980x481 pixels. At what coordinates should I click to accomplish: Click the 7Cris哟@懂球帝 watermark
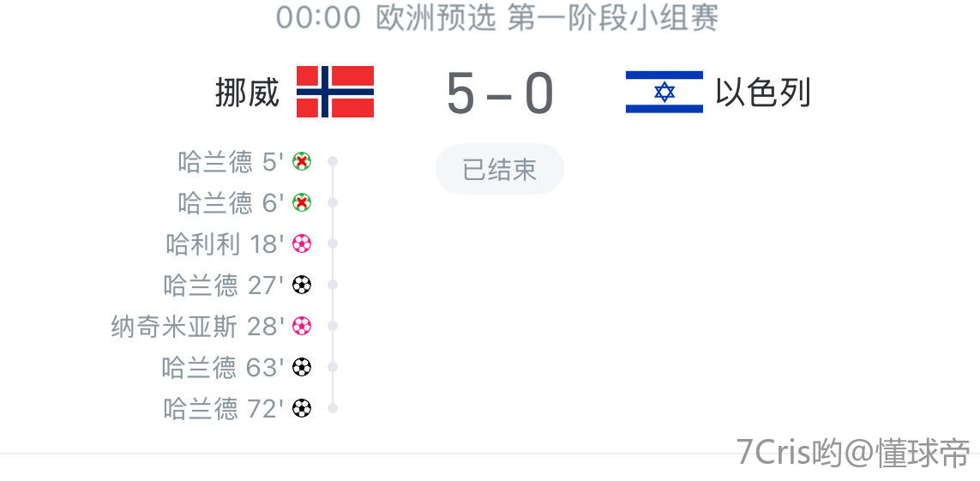click(853, 452)
